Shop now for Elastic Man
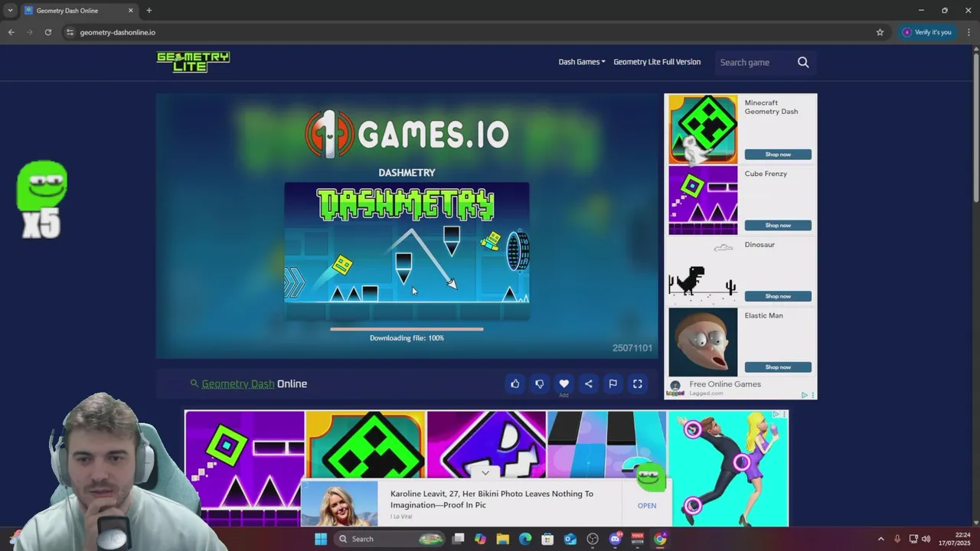 [778, 367]
